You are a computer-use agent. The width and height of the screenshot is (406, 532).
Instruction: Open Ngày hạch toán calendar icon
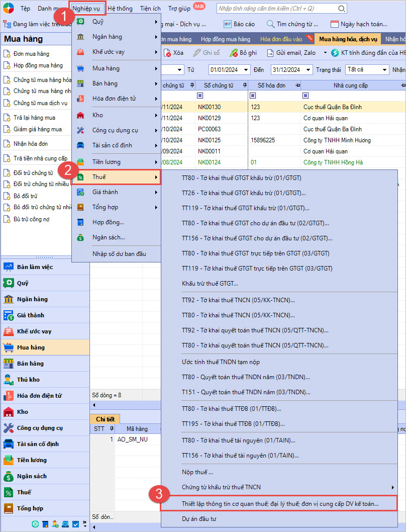pos(335,24)
